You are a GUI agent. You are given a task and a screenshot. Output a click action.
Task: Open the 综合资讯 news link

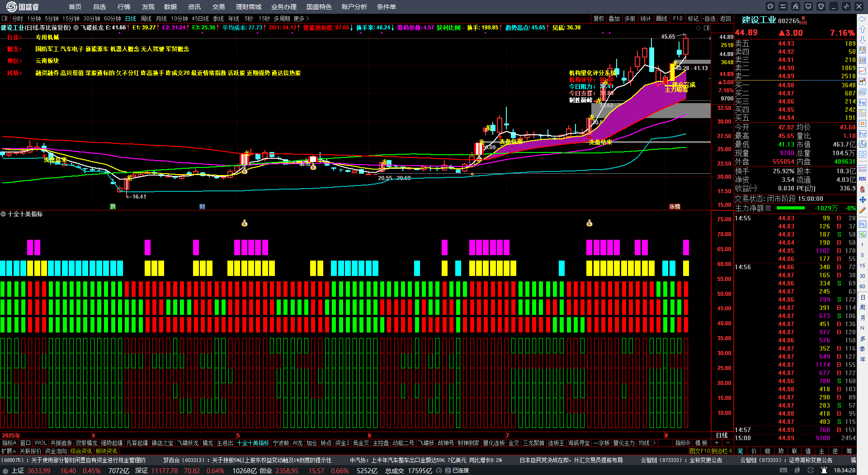pos(81,451)
